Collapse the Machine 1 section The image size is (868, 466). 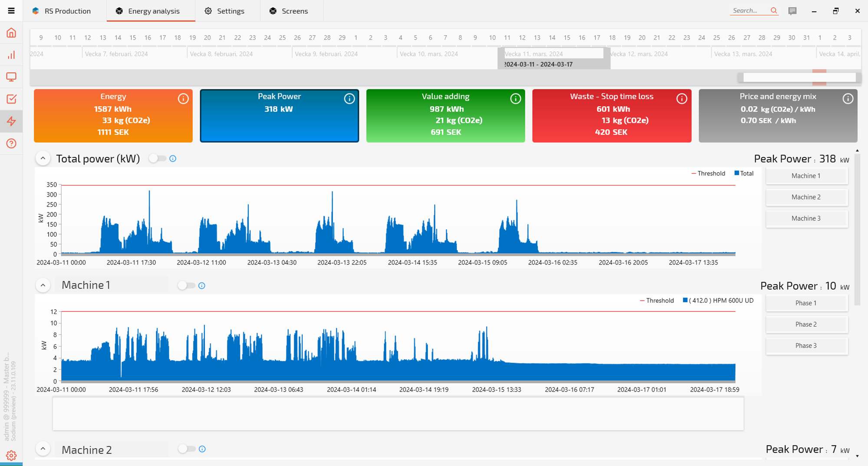tap(43, 285)
